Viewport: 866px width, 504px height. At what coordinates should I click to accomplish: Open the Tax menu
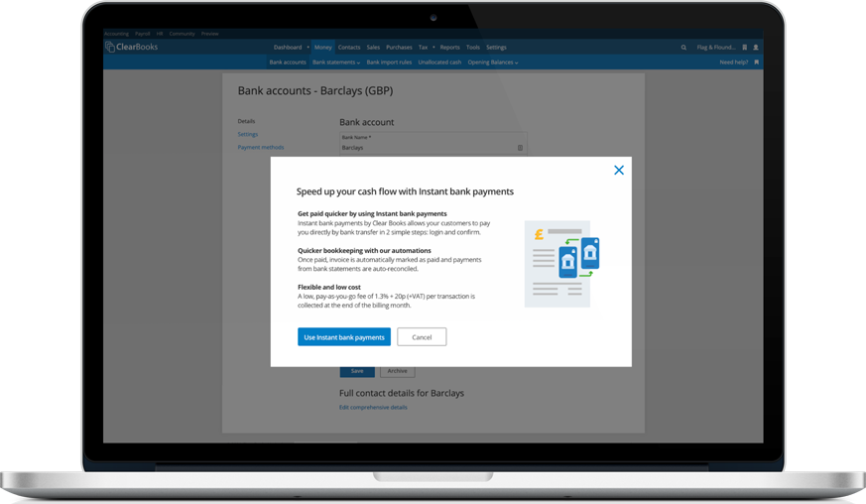pyautogui.click(x=423, y=48)
